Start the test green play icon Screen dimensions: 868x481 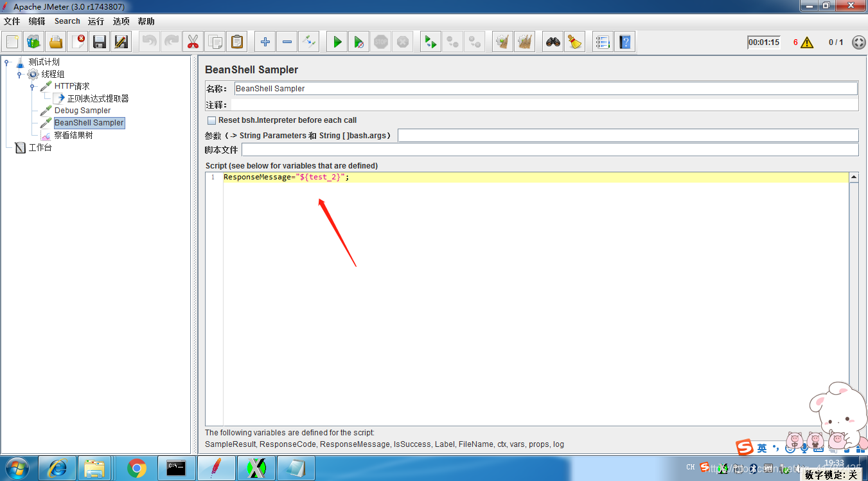point(337,42)
